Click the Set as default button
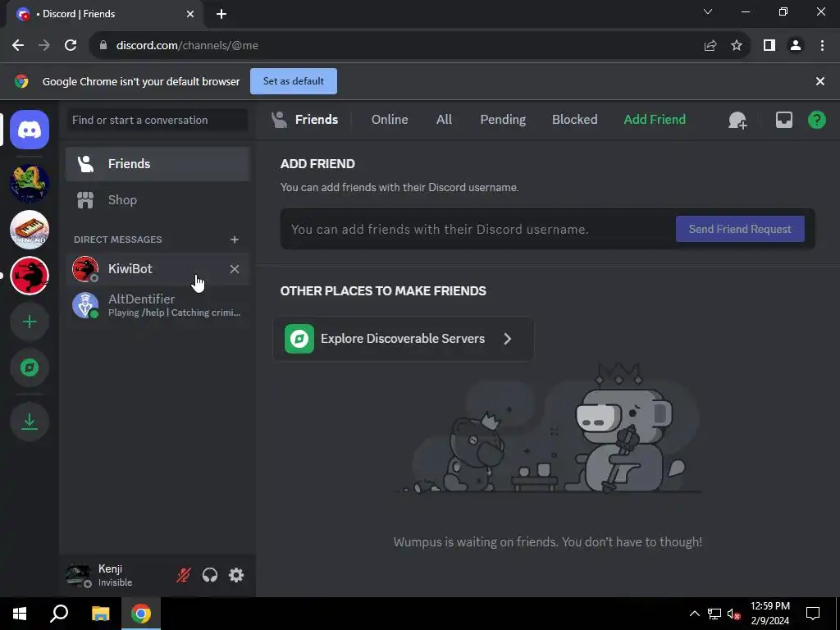This screenshot has width=840, height=630. [294, 81]
